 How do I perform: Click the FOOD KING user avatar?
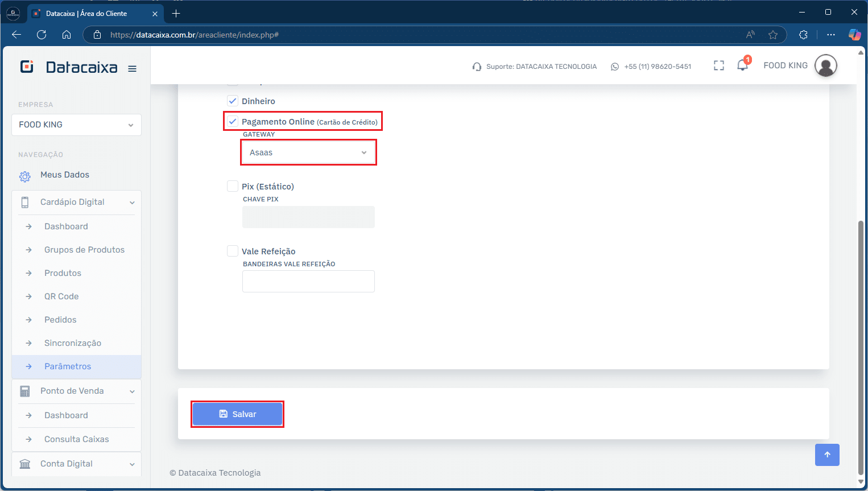click(825, 66)
